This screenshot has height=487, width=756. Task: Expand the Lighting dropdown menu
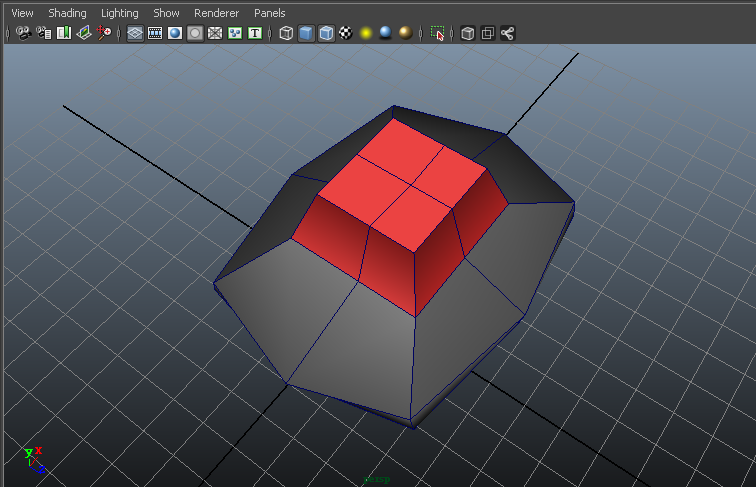pyautogui.click(x=120, y=13)
